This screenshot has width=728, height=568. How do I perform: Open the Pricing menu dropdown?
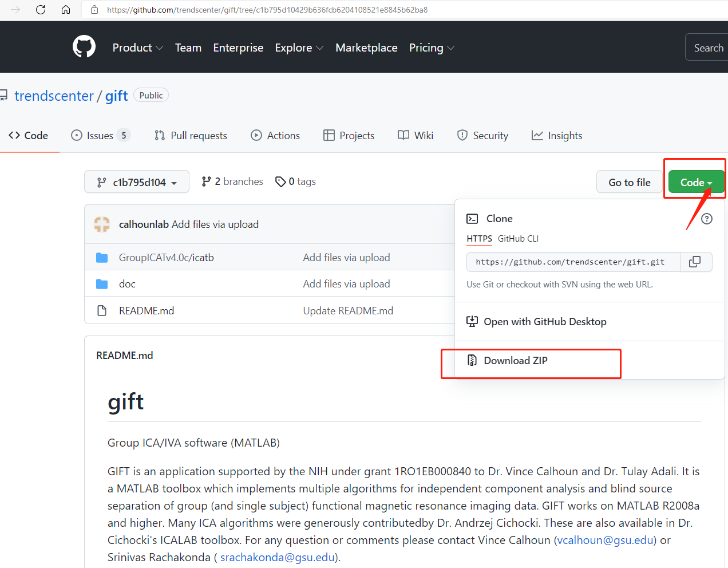coord(432,48)
